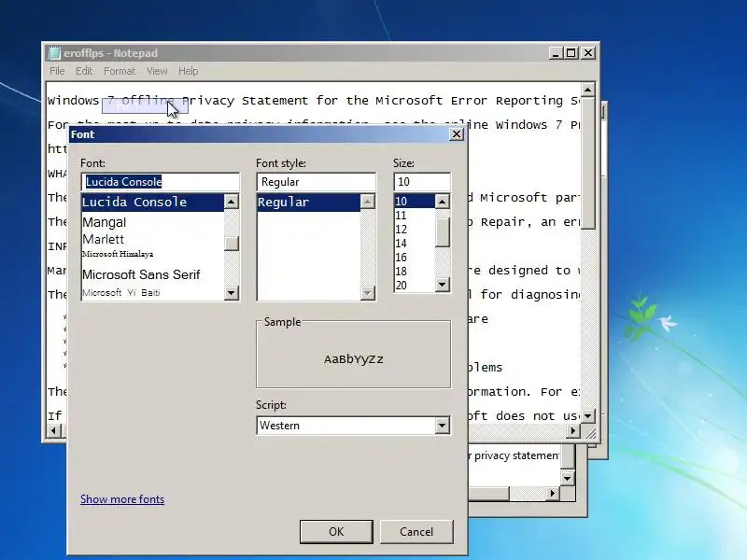This screenshot has width=747, height=560.
Task: Dismiss the dialog with Cancel button
Action: coord(416,531)
